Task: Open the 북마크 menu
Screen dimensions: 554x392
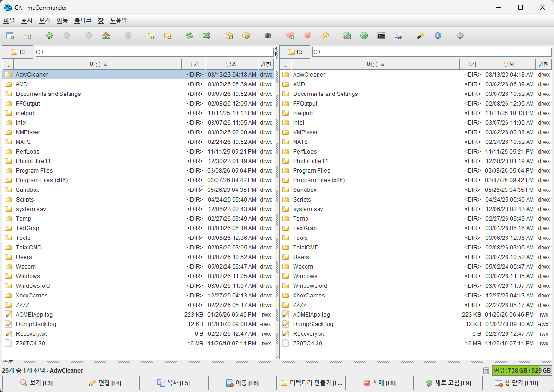Action: pyautogui.click(x=83, y=21)
